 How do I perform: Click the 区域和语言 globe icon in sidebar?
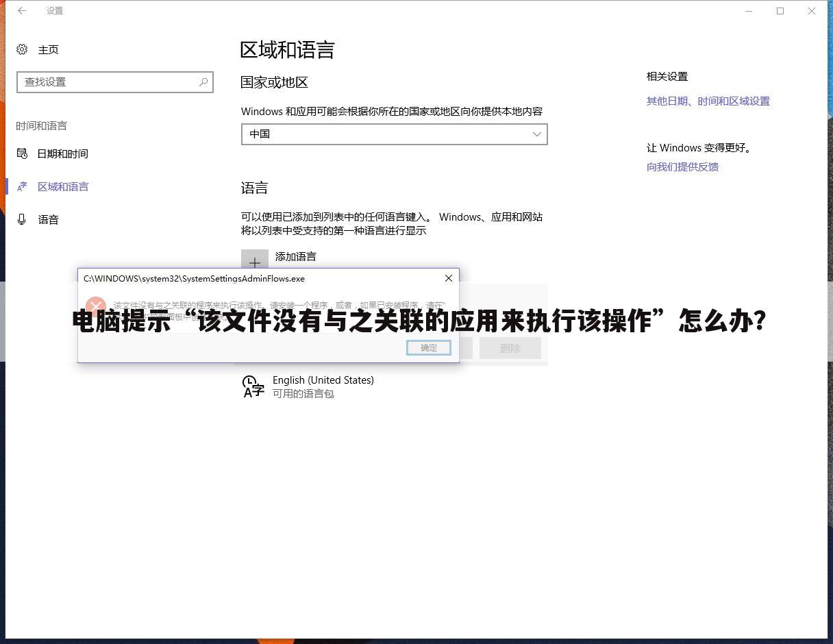(22, 186)
